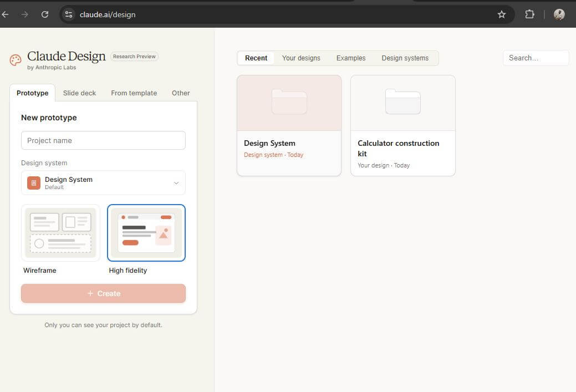Switch to the Slide deck tab
Screen dimensions: 576x392
79,93
